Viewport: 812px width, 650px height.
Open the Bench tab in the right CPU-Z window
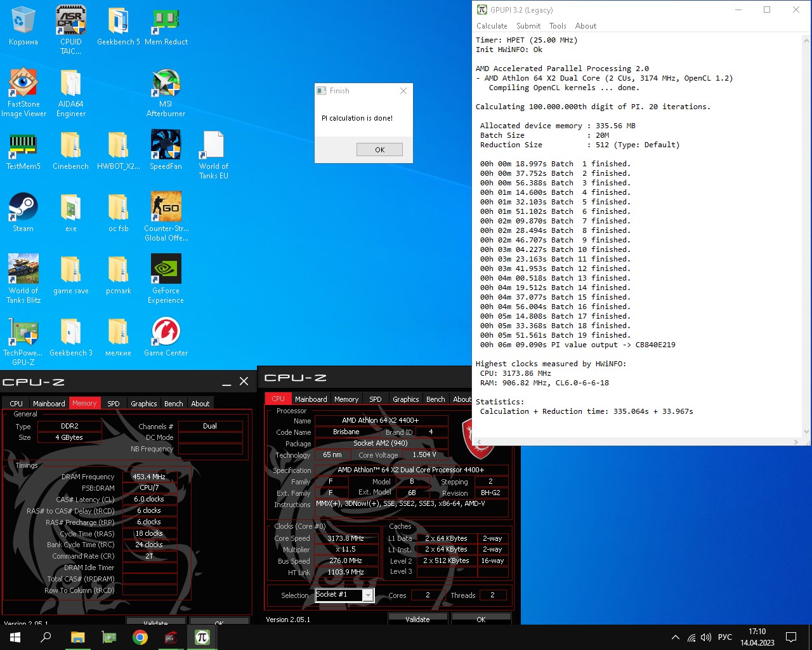tap(436, 399)
